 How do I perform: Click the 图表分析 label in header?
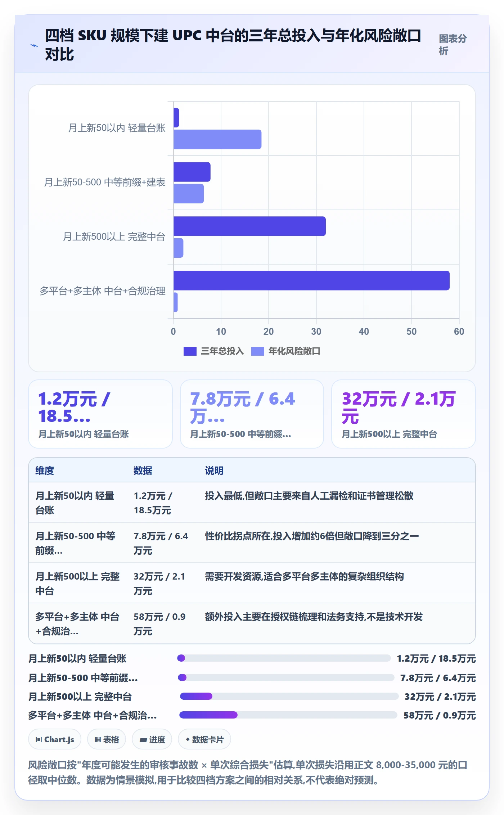[x=453, y=45]
